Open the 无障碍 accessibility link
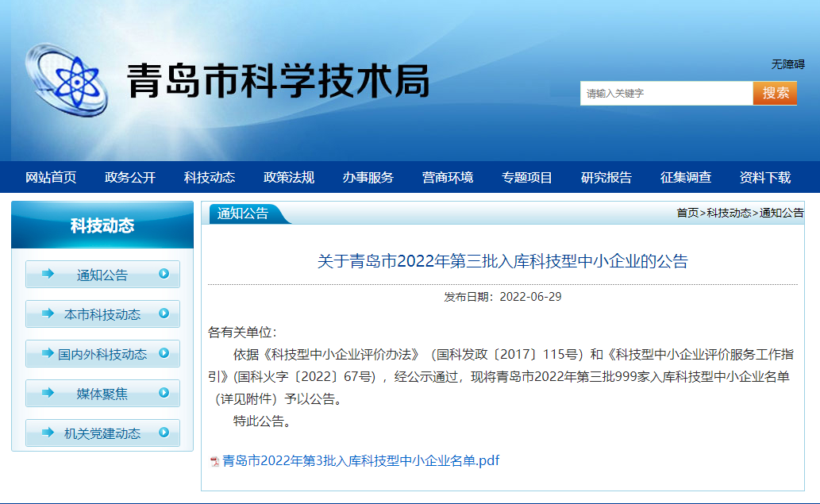820x504 pixels. [x=787, y=64]
